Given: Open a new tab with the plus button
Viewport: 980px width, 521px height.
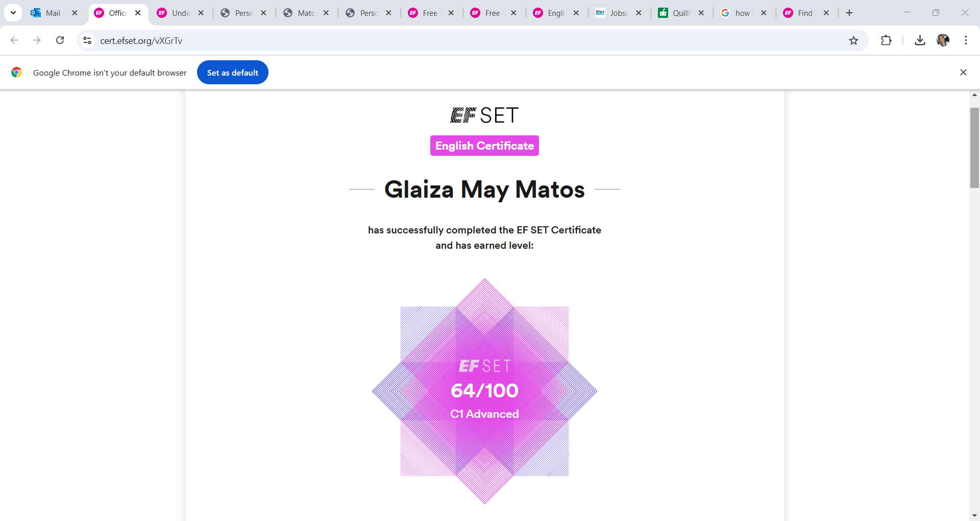Looking at the screenshot, I should (x=849, y=13).
